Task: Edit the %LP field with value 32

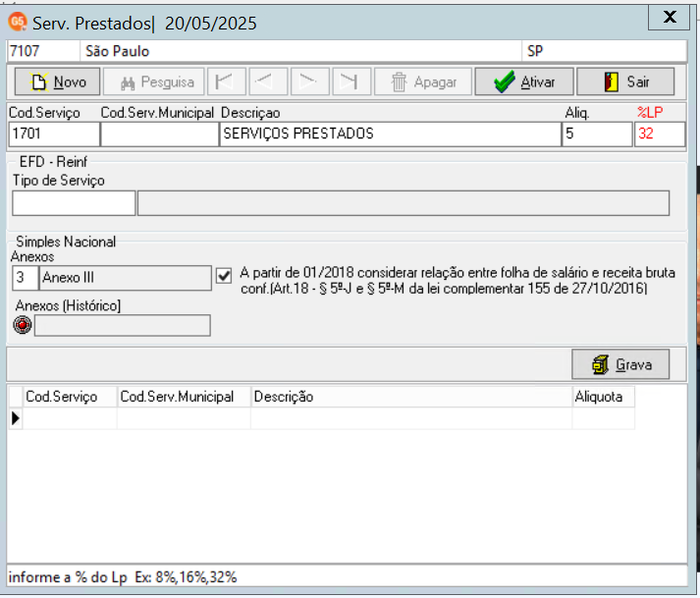Action: click(x=660, y=134)
